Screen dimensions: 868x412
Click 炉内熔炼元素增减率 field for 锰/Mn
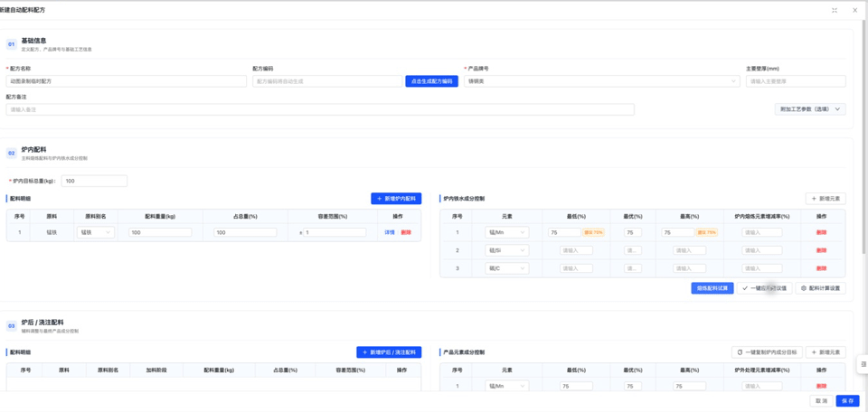tap(762, 233)
